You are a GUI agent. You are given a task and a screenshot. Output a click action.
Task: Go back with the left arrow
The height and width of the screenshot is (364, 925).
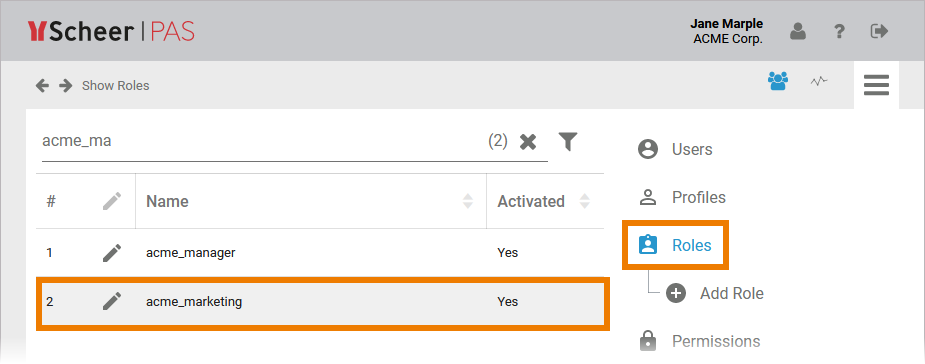(42, 86)
